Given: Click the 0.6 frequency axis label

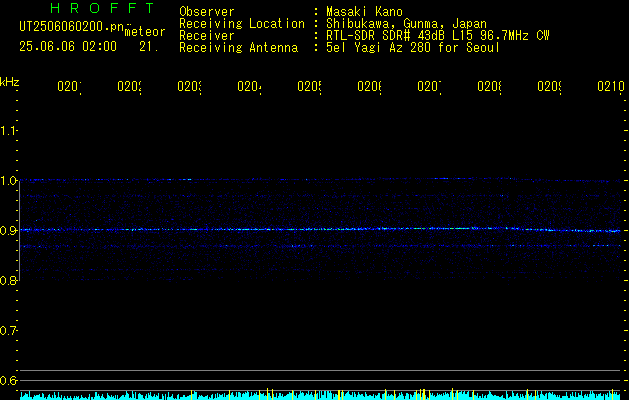Looking at the screenshot, I should [9, 380].
